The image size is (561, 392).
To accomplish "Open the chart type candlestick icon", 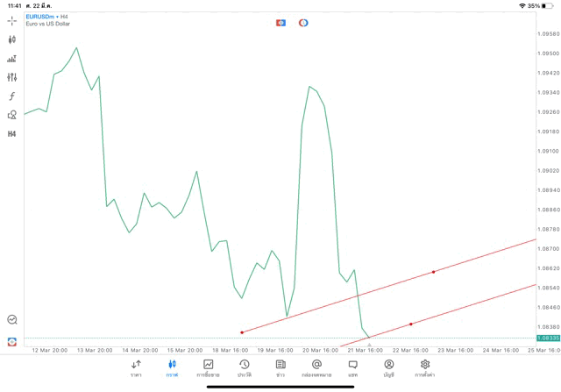I will click(12, 39).
